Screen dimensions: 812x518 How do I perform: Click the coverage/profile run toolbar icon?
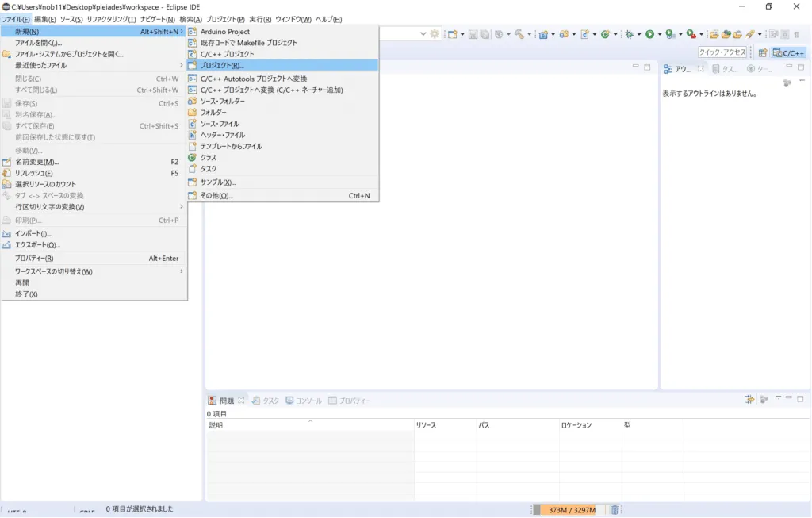pyautogui.click(x=671, y=34)
